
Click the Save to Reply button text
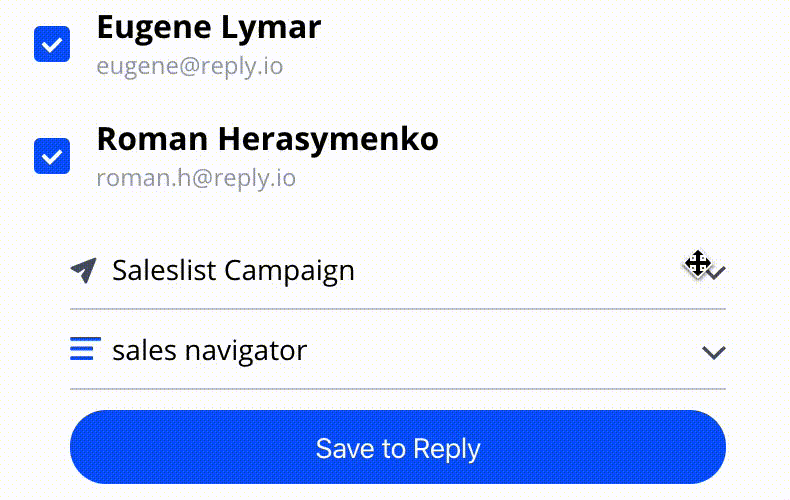398,448
